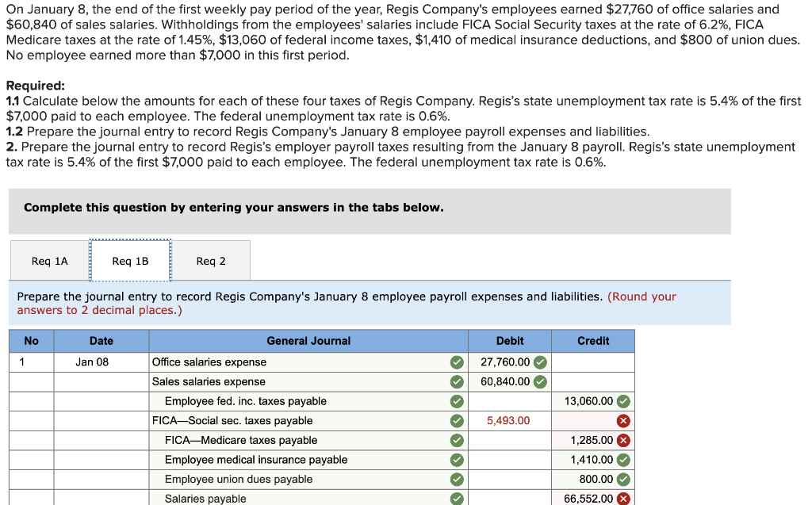This screenshot has width=812, height=505.
Task: Select the Office salaries expense account field
Action: click(308, 362)
